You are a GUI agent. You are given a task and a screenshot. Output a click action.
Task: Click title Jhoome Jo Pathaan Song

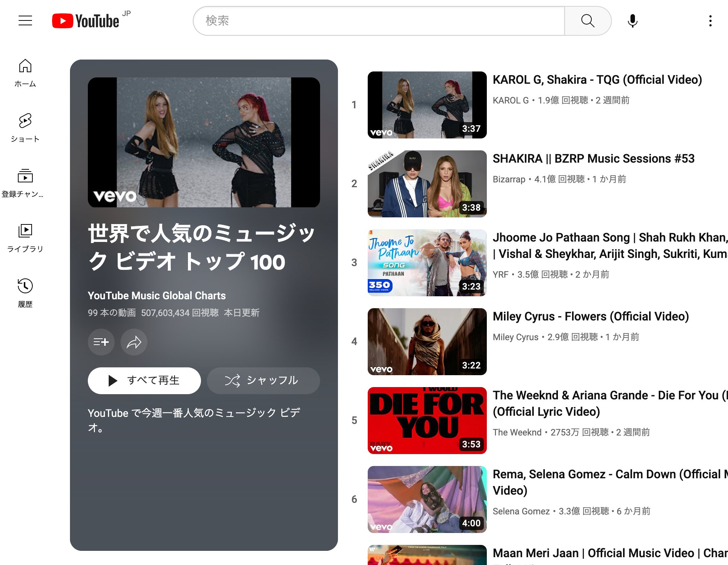[x=610, y=246]
